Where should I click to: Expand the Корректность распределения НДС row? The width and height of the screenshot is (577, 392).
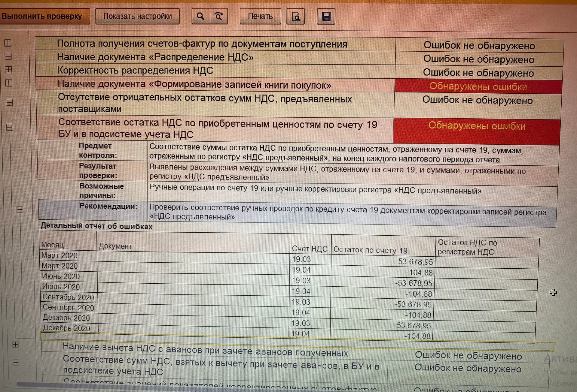pos(9,70)
